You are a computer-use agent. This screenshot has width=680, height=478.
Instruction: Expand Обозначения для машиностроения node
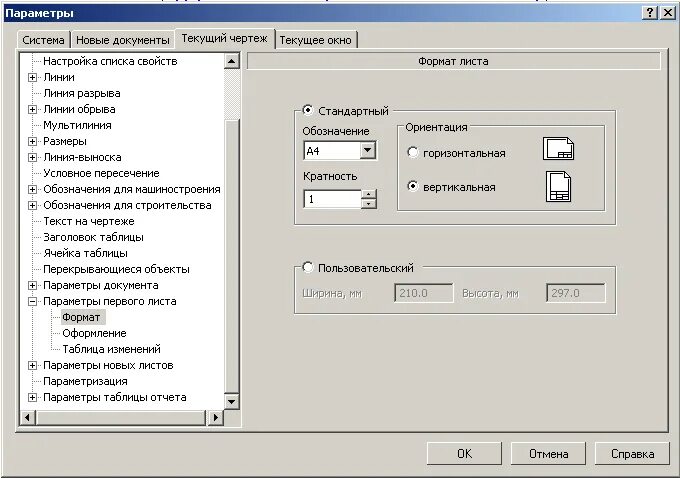32,190
